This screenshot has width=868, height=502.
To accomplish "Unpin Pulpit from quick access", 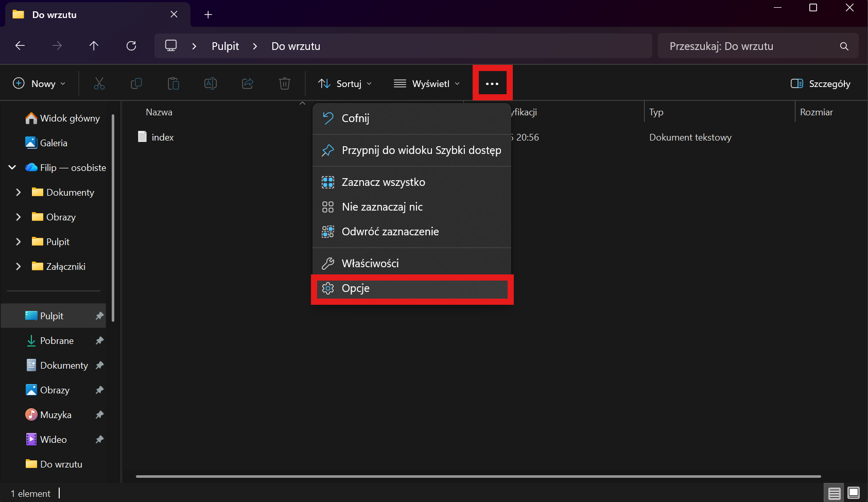I will point(100,316).
